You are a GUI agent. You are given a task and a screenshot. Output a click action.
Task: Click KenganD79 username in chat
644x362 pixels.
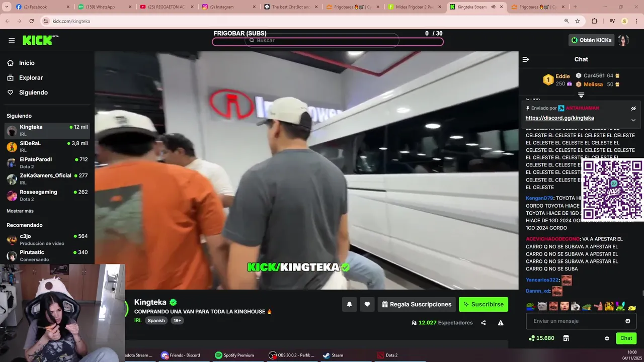pos(539,198)
